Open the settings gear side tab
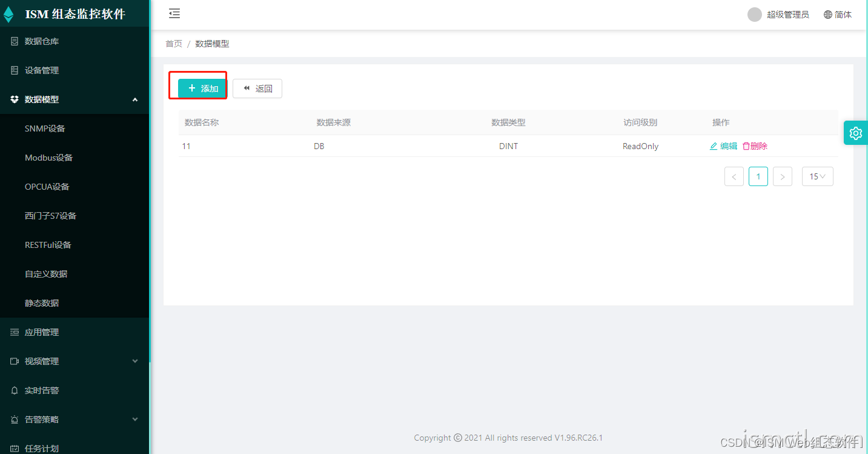868x454 pixels. point(855,133)
